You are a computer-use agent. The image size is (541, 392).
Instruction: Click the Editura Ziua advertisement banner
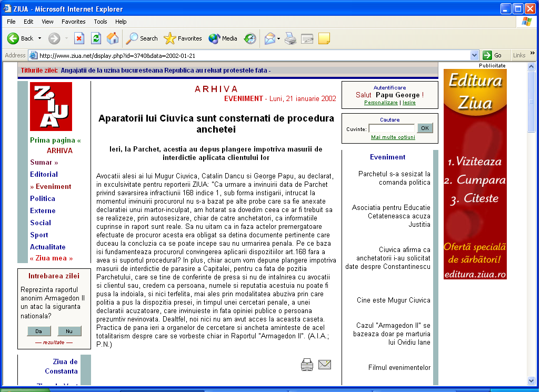click(475, 174)
